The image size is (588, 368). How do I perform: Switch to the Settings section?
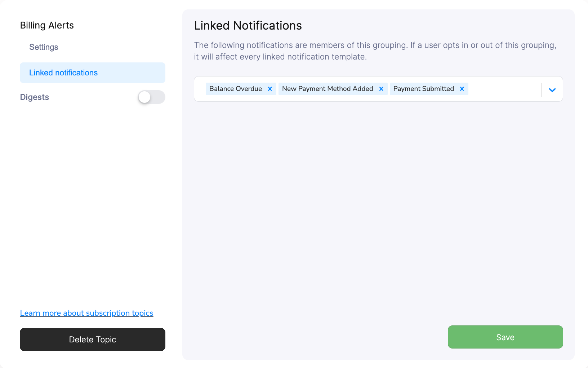44,47
